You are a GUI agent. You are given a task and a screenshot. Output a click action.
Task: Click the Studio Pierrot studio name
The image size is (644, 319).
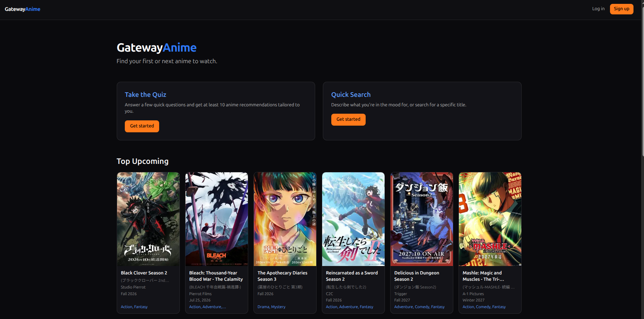coord(133,287)
